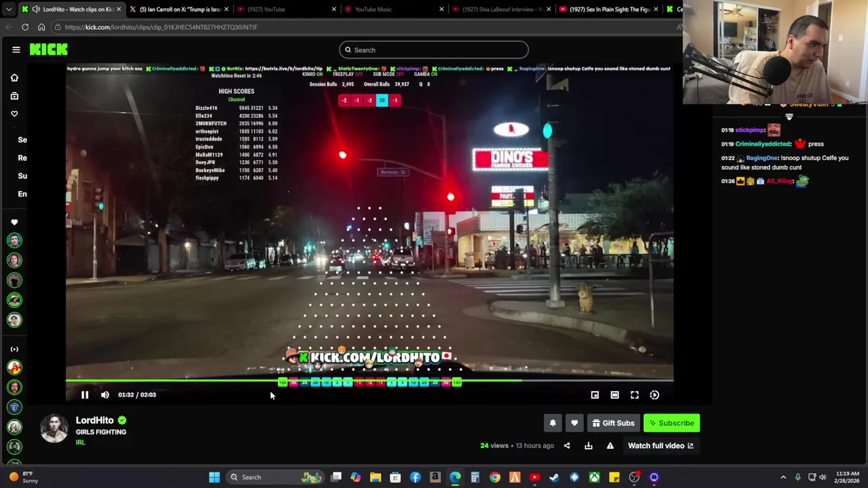Report the clip with warning icon
The image size is (868, 488).
[610, 445]
